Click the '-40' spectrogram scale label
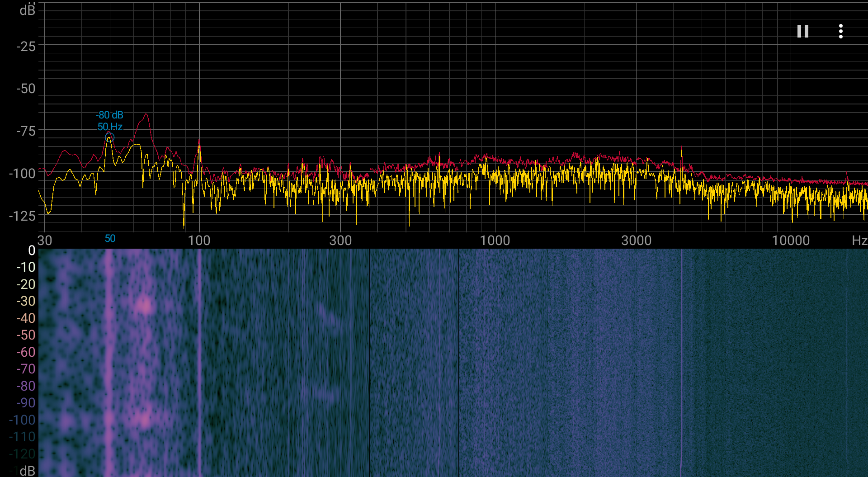 tap(26, 318)
